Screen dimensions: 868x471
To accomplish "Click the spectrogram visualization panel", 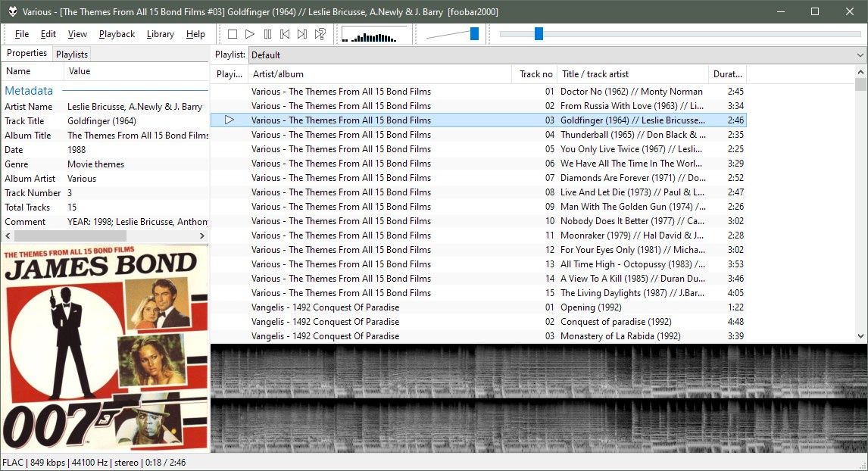I will (x=538, y=398).
